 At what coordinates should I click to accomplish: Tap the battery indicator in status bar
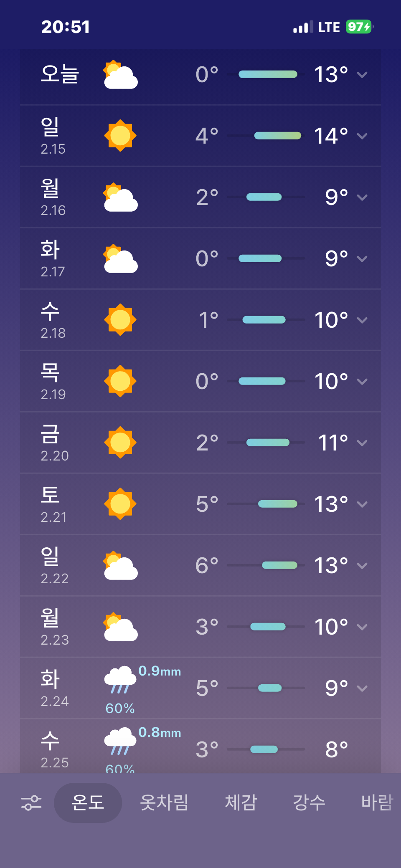click(x=359, y=27)
